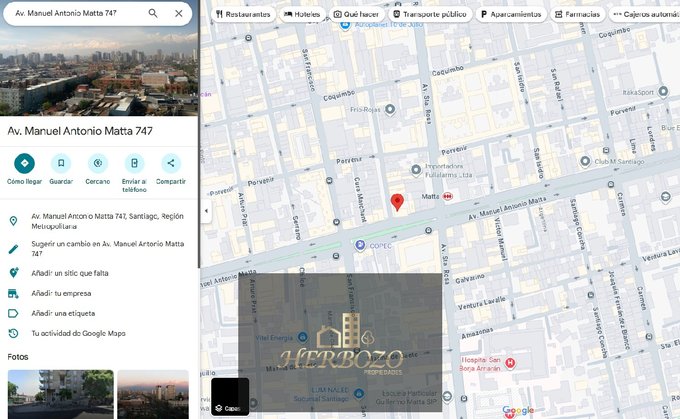Toggle the Capas map layers button

(x=230, y=396)
